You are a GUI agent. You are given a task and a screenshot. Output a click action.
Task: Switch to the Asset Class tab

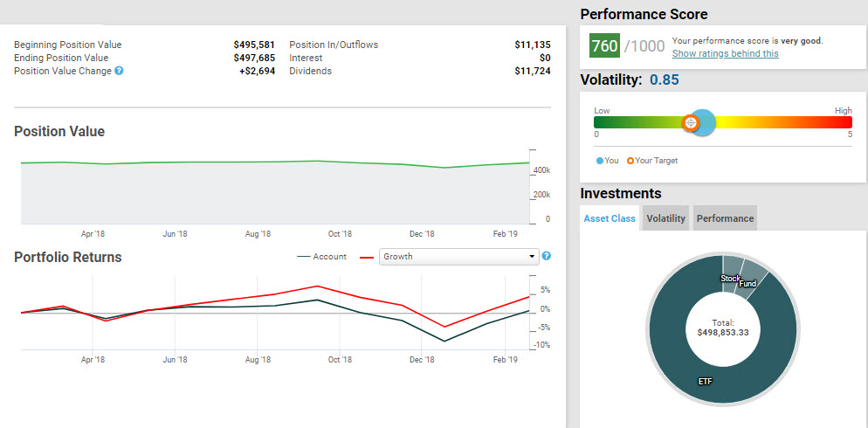tap(610, 218)
